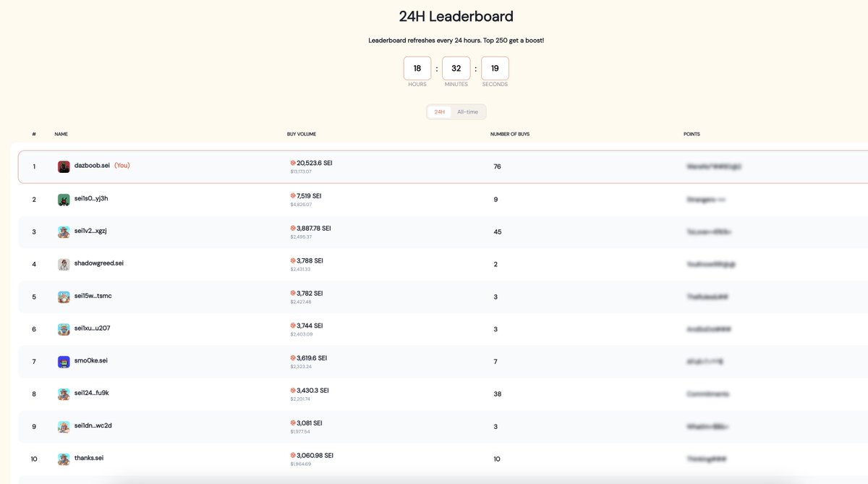Click the sei1xu...u207 avatar icon
Image resolution: width=868 pixels, height=484 pixels.
pos(64,329)
